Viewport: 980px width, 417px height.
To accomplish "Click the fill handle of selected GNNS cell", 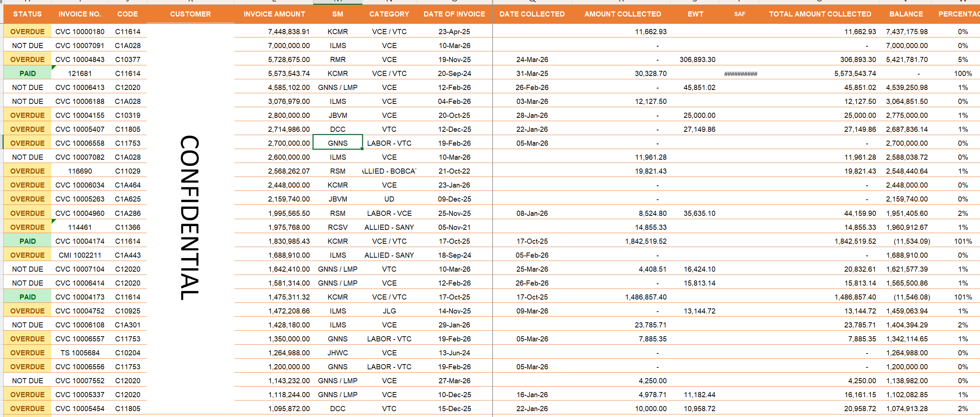I will coord(362,149).
